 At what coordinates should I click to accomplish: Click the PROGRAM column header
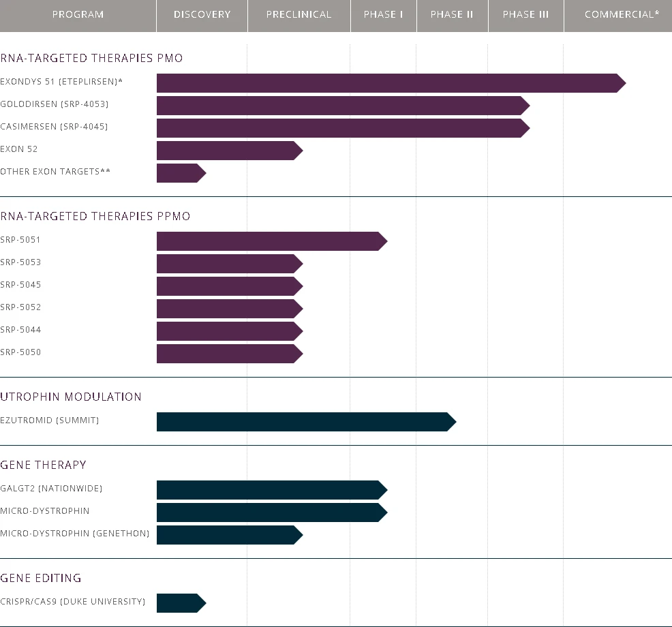[x=78, y=16]
